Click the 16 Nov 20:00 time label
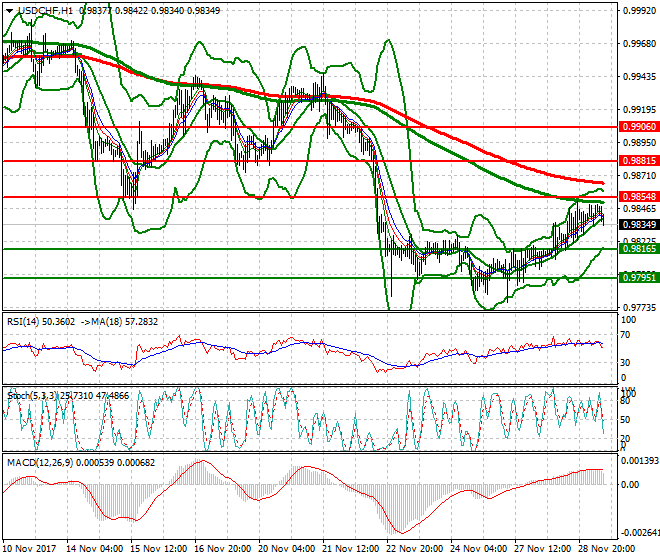The width and height of the screenshot is (660, 560). 222,550
